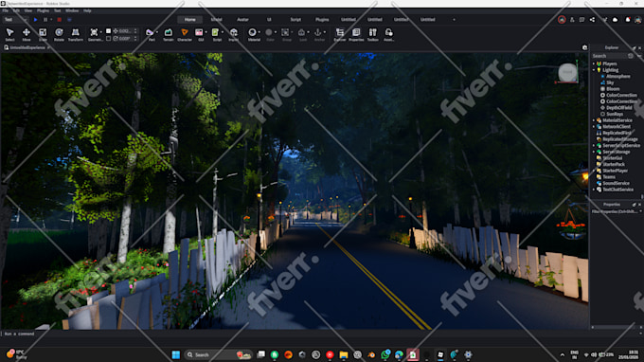This screenshot has height=362, width=644.
Task: Stop the playtest with the red Stop button
Action: pos(59,19)
